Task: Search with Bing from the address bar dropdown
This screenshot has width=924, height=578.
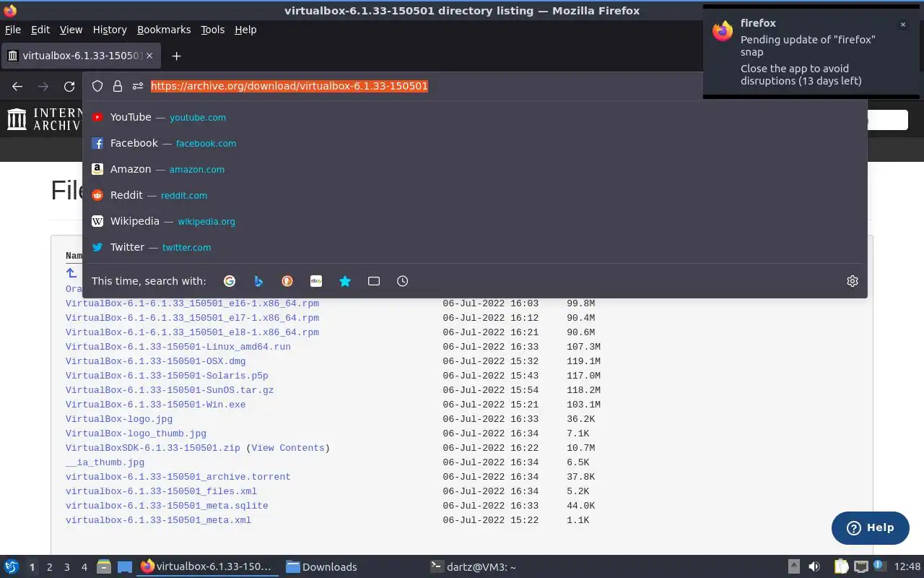Action: point(258,281)
